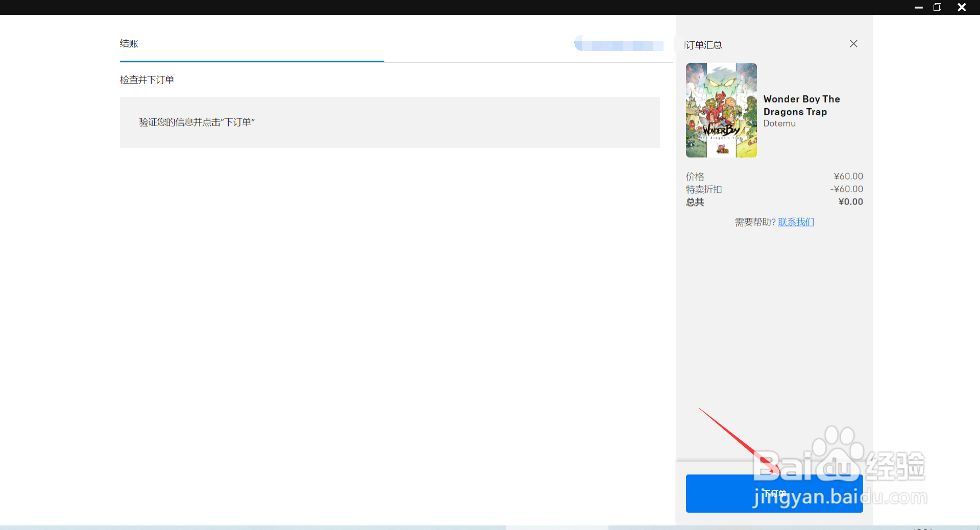Click the blurred account name at top
This screenshot has width=980, height=530.
[x=619, y=44]
